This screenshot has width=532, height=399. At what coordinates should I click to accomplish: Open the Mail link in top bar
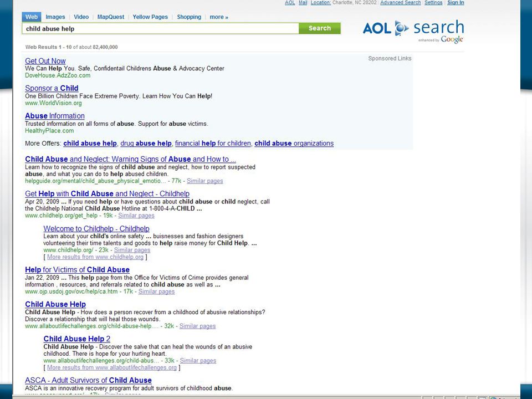303,3
